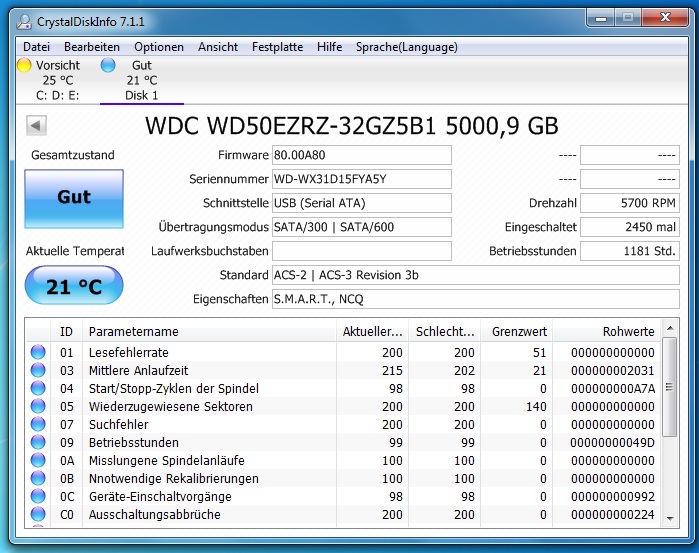Click the Aktueller... column header
The height and width of the screenshot is (553, 699).
[372, 331]
